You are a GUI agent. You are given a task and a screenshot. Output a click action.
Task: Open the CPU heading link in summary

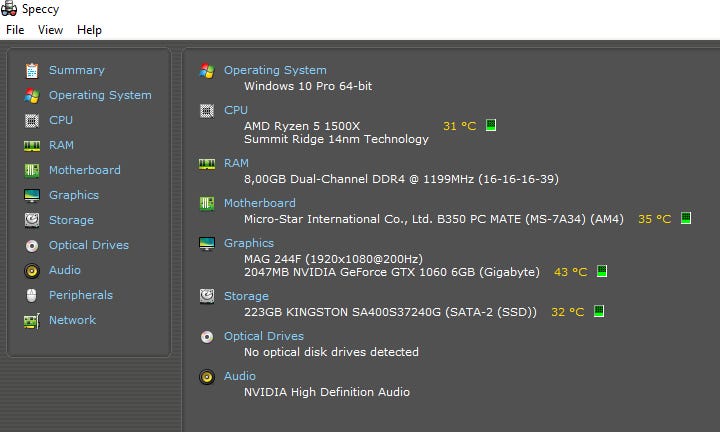click(236, 110)
